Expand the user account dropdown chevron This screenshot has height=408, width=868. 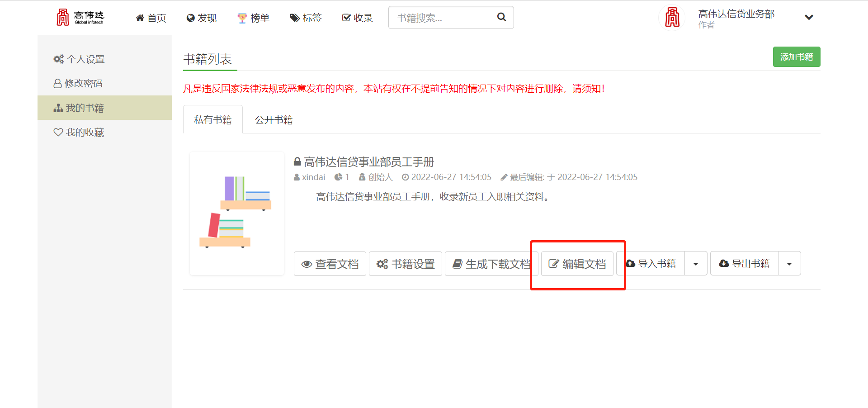[x=809, y=18]
